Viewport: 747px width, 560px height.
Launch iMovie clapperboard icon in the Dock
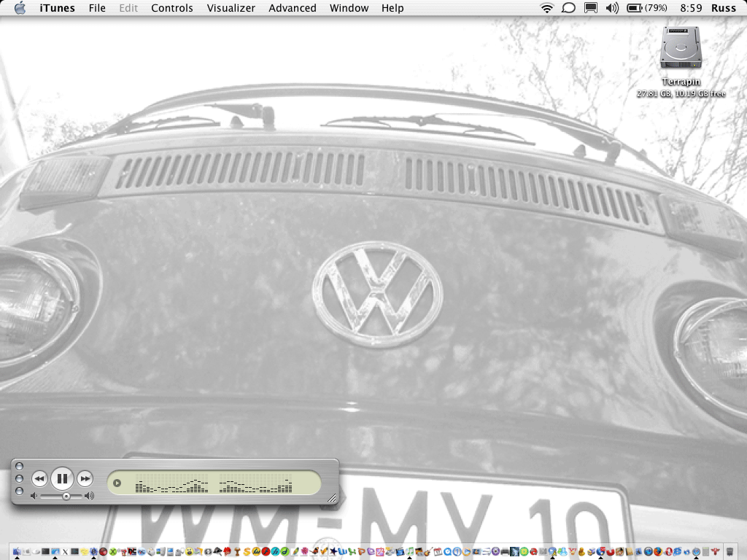400,551
